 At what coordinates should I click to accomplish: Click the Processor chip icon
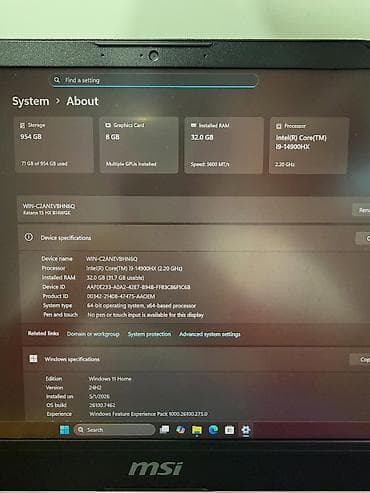click(279, 126)
